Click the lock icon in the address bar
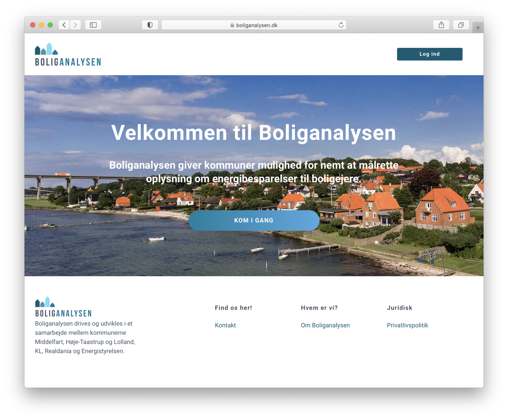 pos(232,25)
